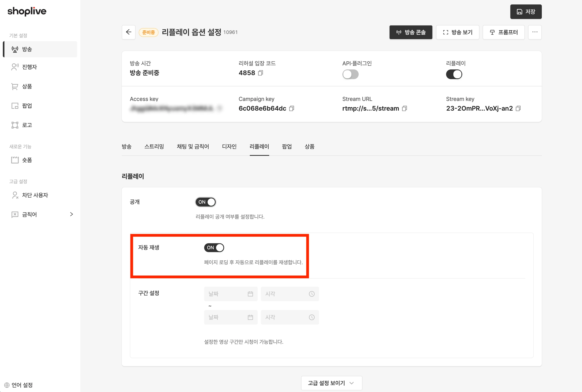Viewport: 582px width, 392px height.
Task: Click the 6c068e6b64dc campaign key text
Action: click(262, 108)
